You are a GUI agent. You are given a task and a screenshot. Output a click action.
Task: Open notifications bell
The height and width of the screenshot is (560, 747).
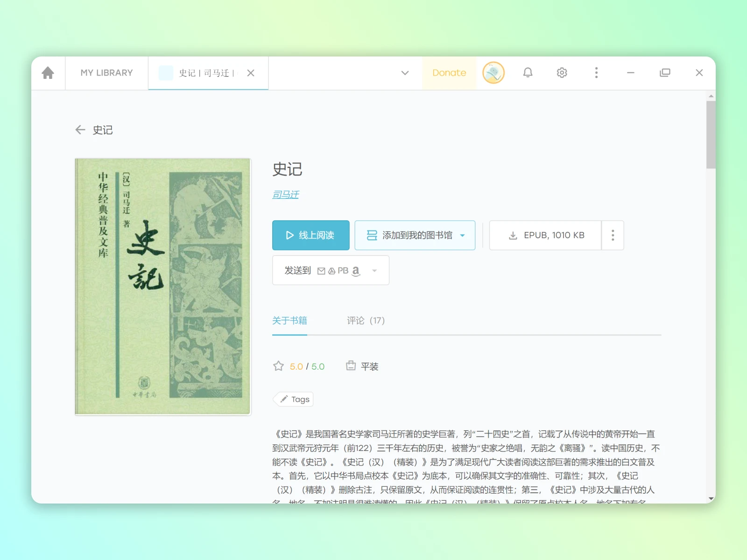click(528, 73)
